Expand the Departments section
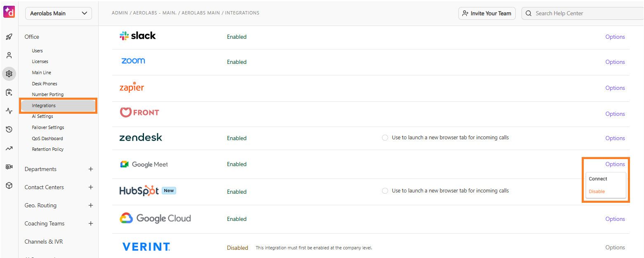 point(91,169)
